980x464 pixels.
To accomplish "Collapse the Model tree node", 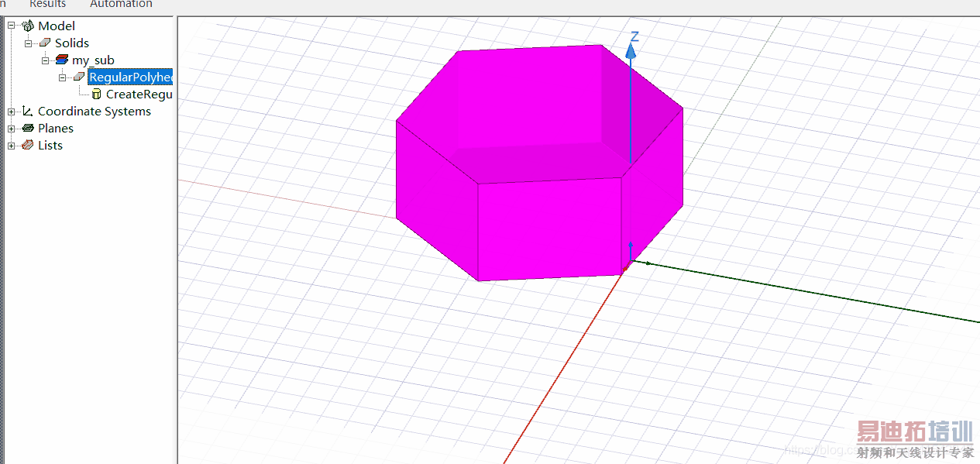I will tap(12, 26).
